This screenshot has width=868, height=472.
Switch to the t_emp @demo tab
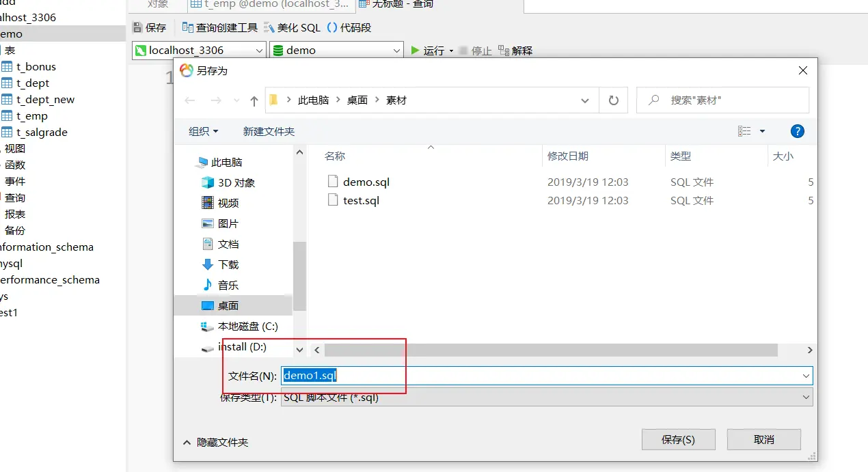tap(271, 5)
